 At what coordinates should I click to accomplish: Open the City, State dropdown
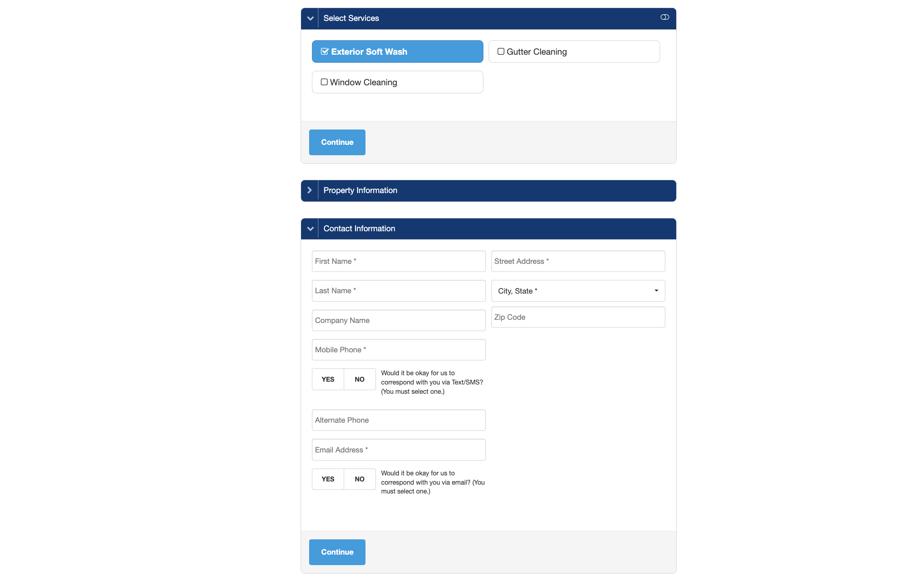click(x=578, y=291)
